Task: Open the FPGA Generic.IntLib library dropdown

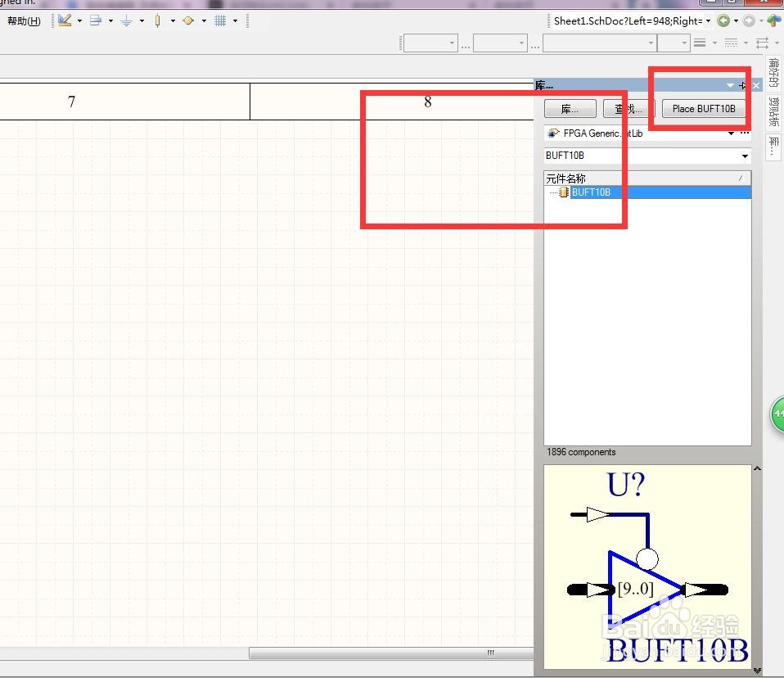Action: tap(731, 133)
